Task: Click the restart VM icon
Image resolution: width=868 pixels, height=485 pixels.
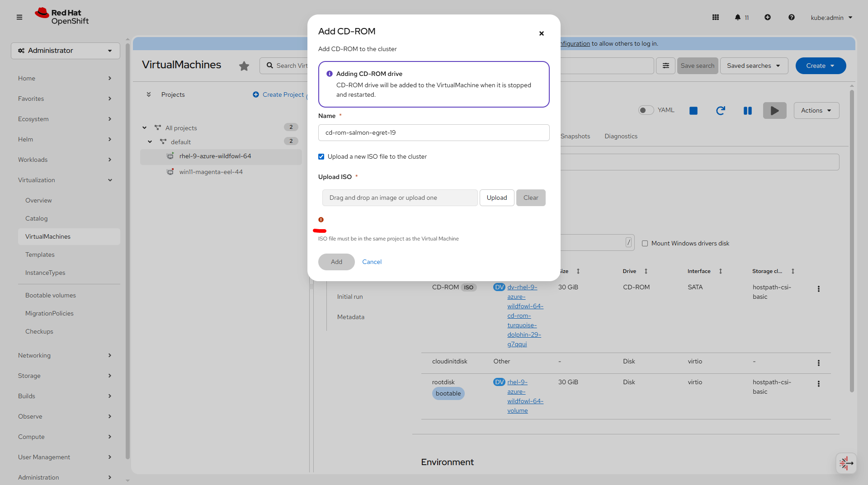Action: 721,111
